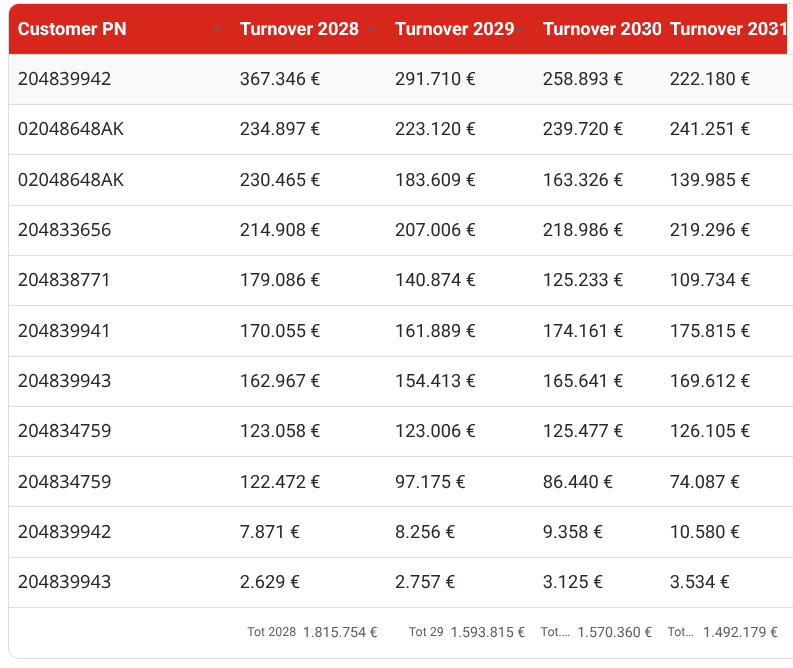793x668 pixels.
Task: Click sort arrow in Customer PN column
Action: 217,30
